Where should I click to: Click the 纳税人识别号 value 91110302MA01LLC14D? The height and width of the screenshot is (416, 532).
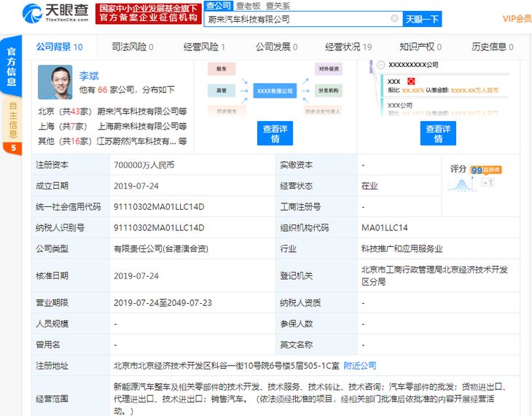tap(159, 228)
